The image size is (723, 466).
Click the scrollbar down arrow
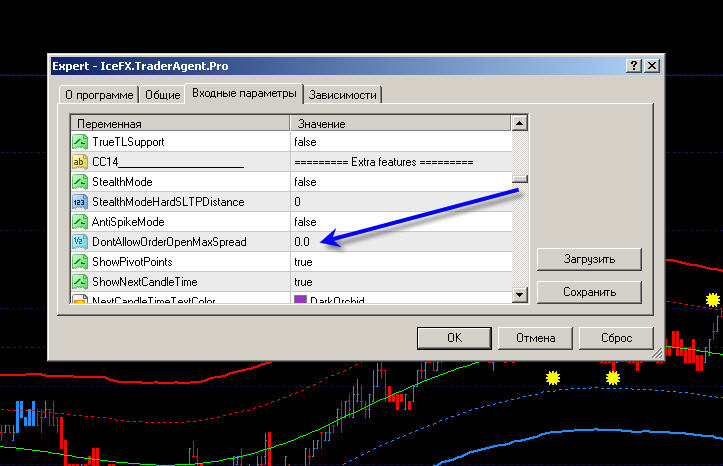click(520, 294)
